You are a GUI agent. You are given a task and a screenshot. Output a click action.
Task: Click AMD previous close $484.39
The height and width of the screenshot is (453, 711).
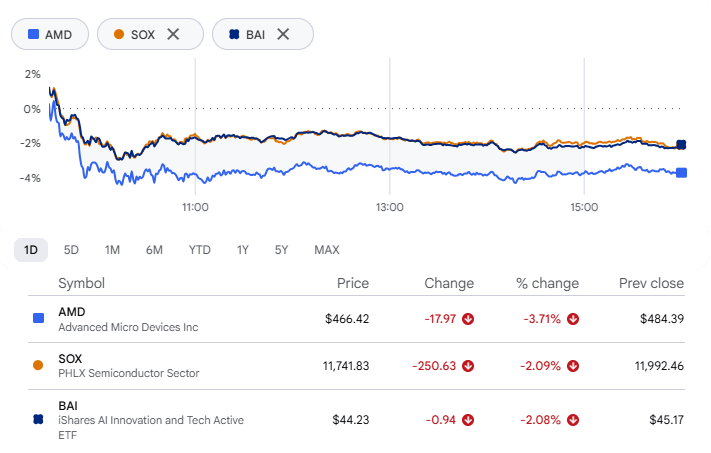click(662, 319)
